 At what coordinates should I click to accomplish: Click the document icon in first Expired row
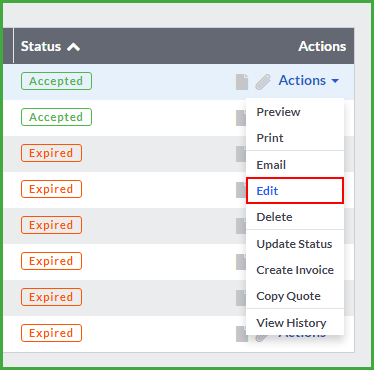pos(241,154)
